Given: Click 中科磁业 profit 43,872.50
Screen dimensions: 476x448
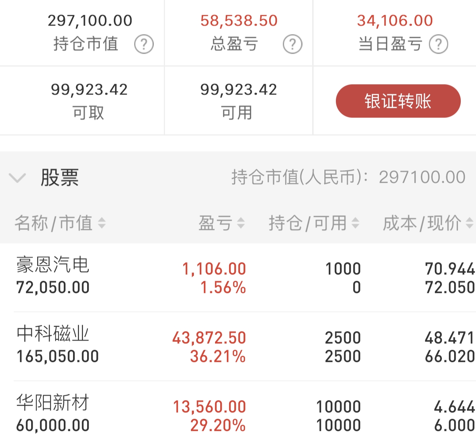Looking at the screenshot, I should point(209,338).
